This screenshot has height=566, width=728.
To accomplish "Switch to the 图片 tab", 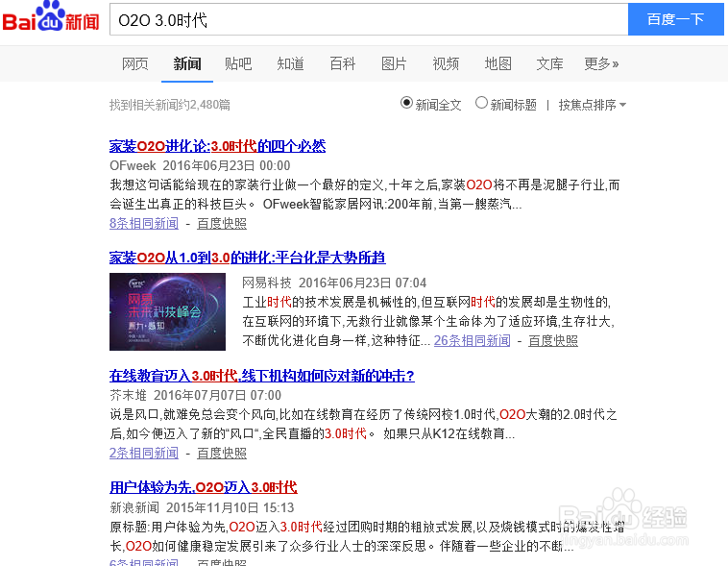I will click(394, 63).
